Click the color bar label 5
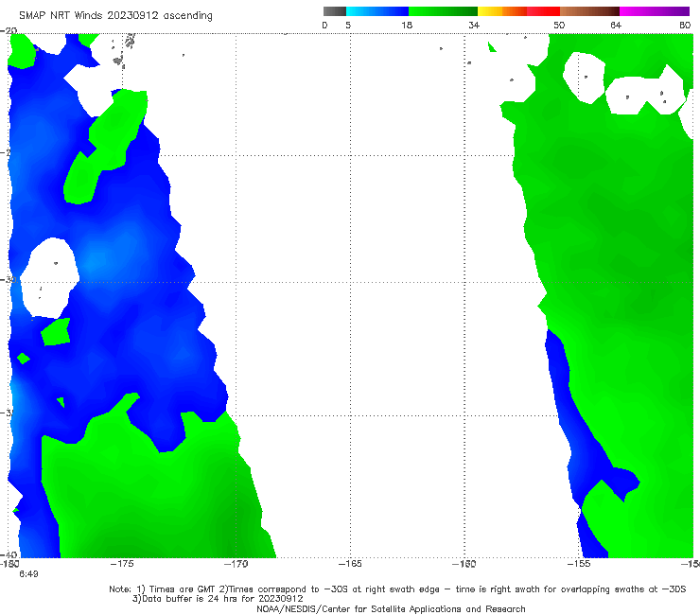This screenshot has width=700, height=615. point(348,25)
